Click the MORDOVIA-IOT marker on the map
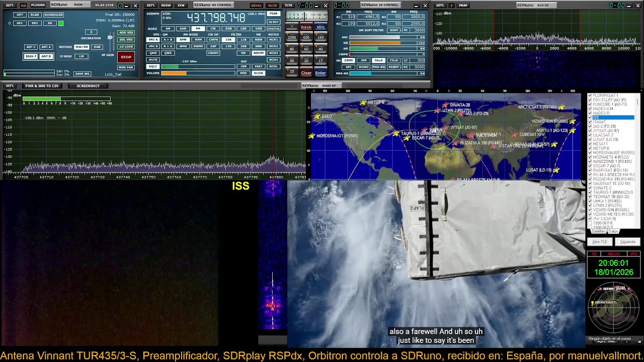Screen dimensions: 644x362 coord(312,136)
